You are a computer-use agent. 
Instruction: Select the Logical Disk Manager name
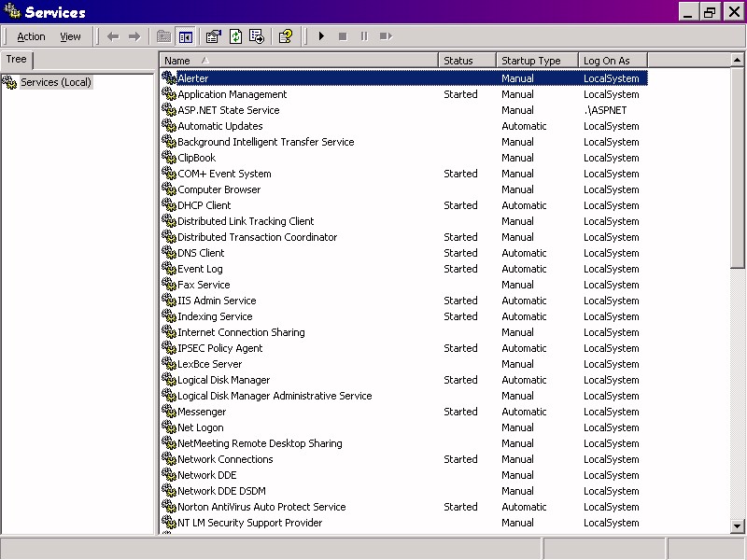tap(224, 380)
